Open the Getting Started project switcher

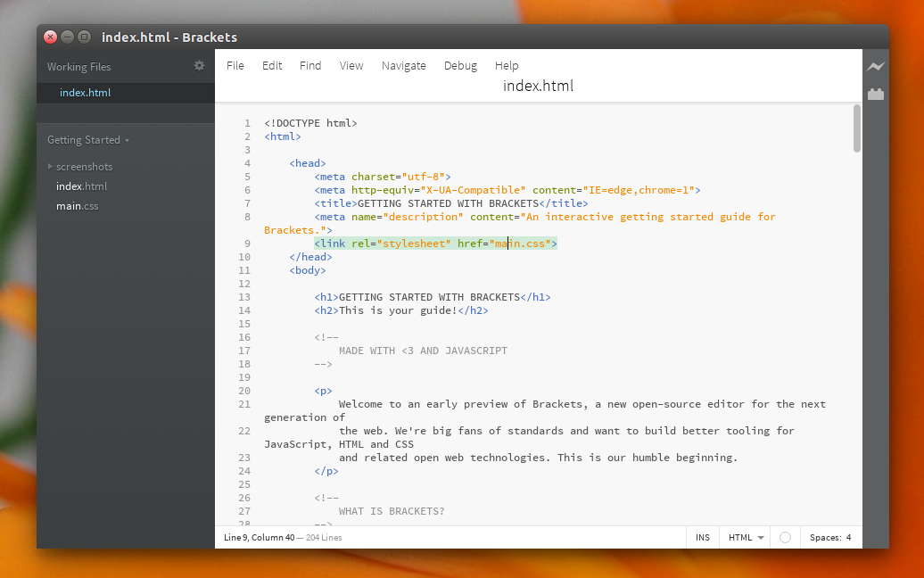[x=87, y=140]
